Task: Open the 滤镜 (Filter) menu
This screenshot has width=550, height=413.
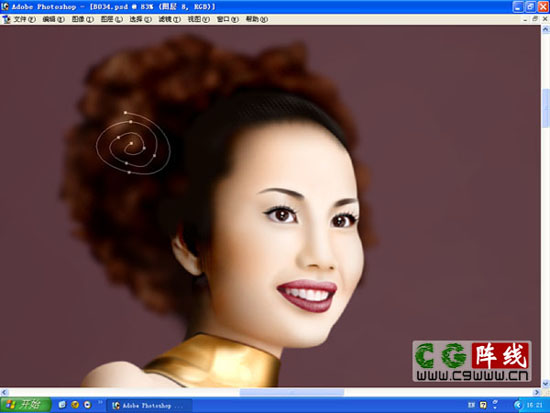Action: click(x=169, y=19)
